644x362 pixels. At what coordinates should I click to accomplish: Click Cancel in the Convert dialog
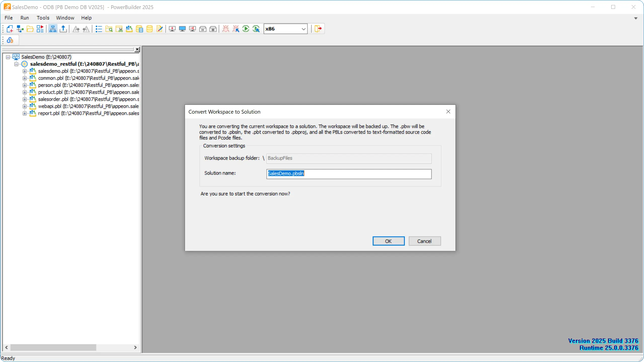(x=425, y=241)
